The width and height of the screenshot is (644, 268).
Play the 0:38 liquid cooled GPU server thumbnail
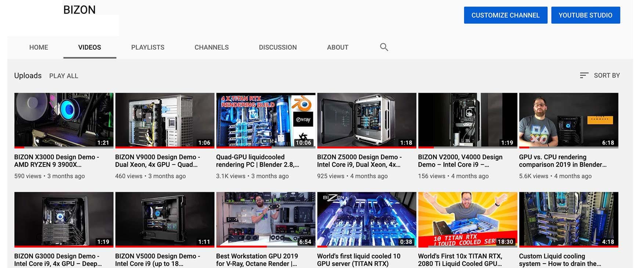(x=367, y=219)
